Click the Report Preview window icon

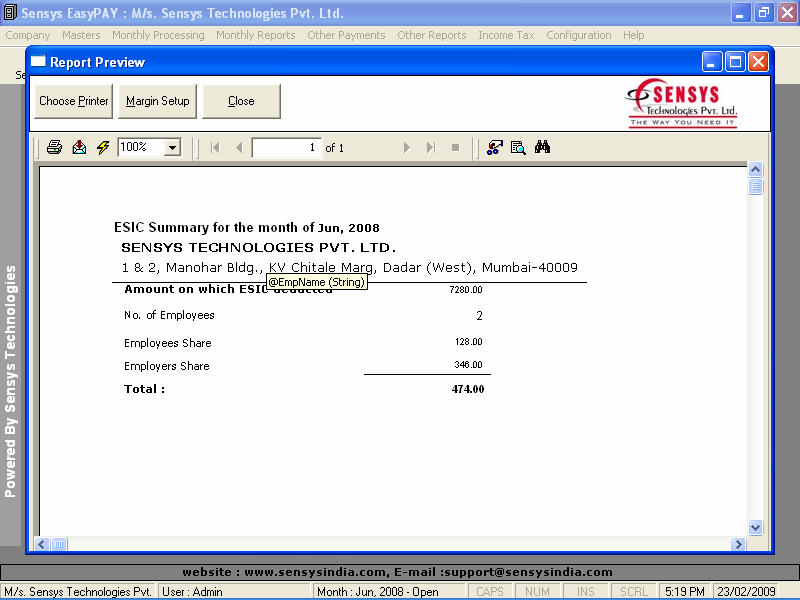(x=38, y=62)
